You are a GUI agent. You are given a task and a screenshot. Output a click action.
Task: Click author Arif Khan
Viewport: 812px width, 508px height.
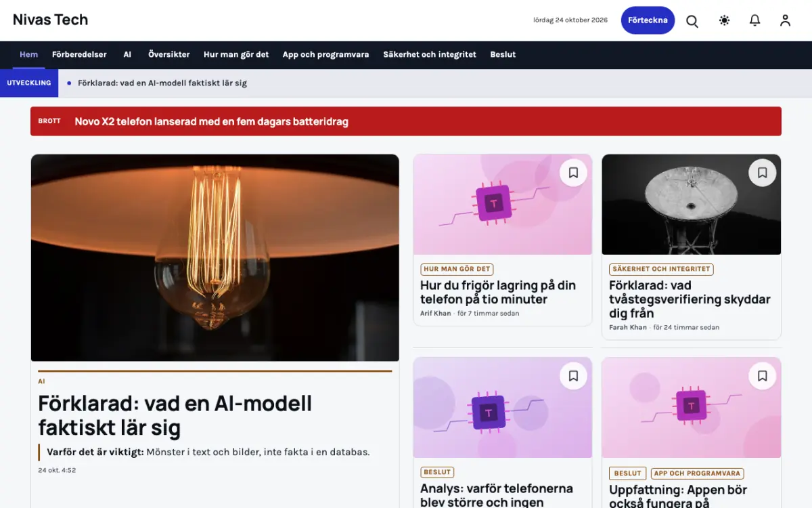click(x=435, y=314)
